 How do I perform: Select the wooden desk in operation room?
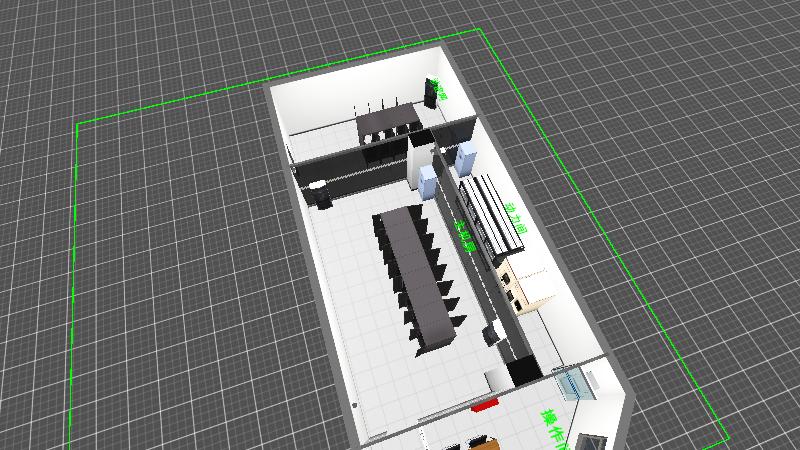click(482, 442)
